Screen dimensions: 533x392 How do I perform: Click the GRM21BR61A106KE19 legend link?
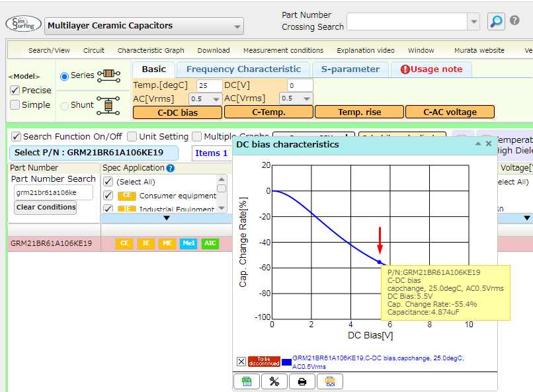pos(378,362)
